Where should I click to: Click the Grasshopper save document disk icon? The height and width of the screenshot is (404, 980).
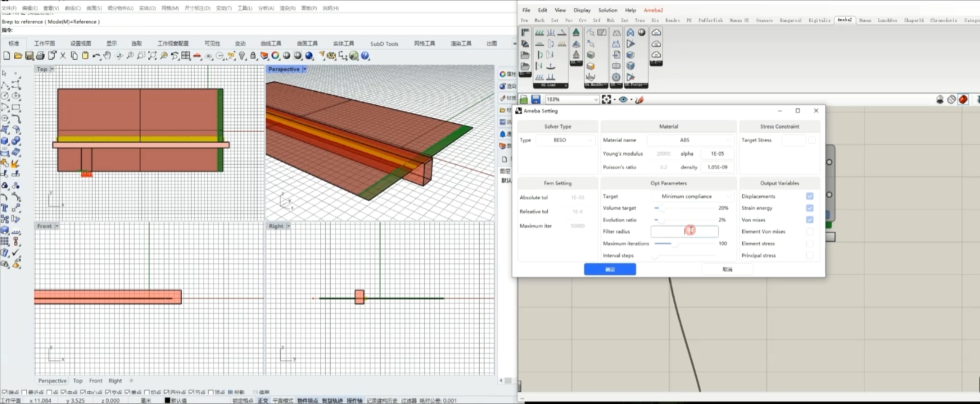[x=535, y=100]
